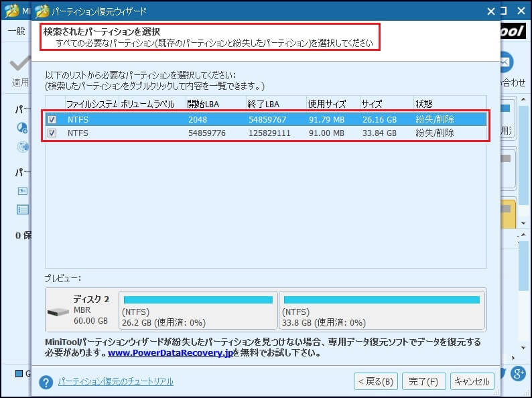The height and width of the screenshot is (398, 532).
Task: Sort by the 開始LBA column header
Action: point(216,104)
